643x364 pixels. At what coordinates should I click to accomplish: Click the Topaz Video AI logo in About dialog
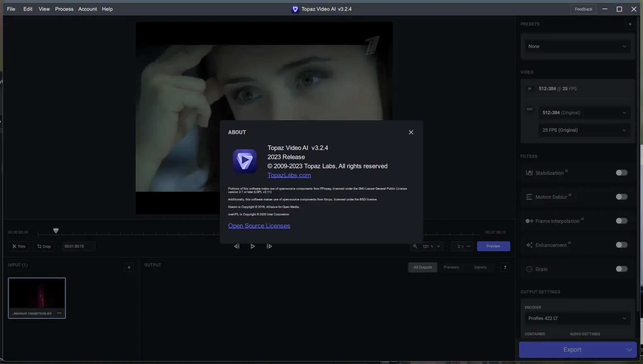point(245,161)
